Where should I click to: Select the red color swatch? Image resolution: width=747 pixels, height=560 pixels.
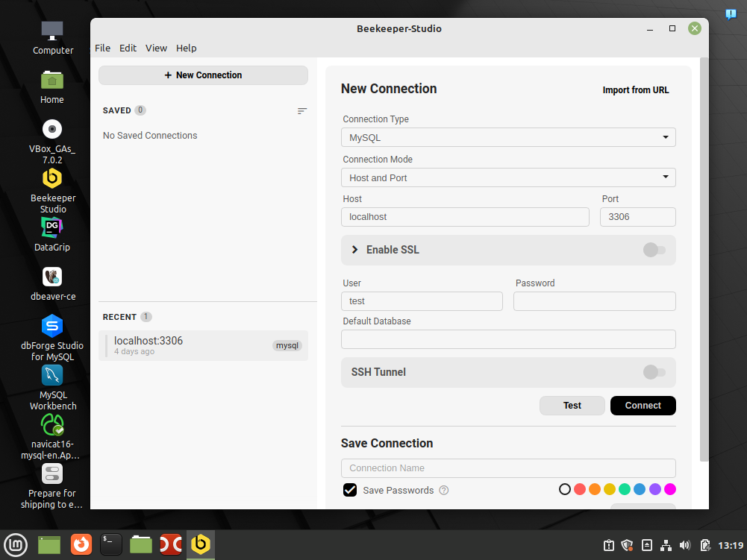point(580,489)
